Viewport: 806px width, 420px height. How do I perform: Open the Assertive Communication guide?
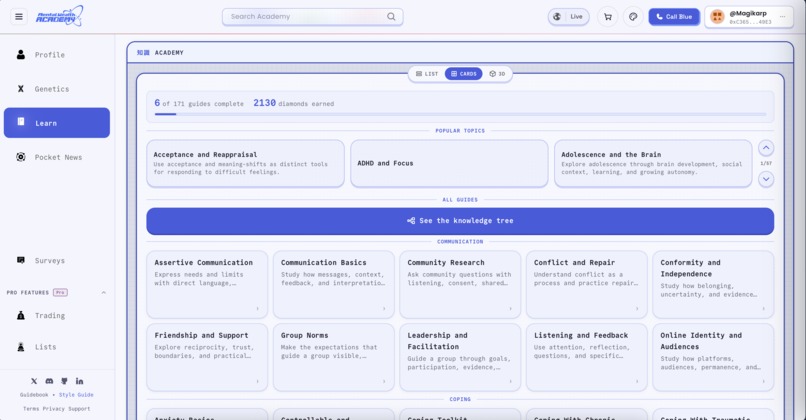pyautogui.click(x=207, y=284)
